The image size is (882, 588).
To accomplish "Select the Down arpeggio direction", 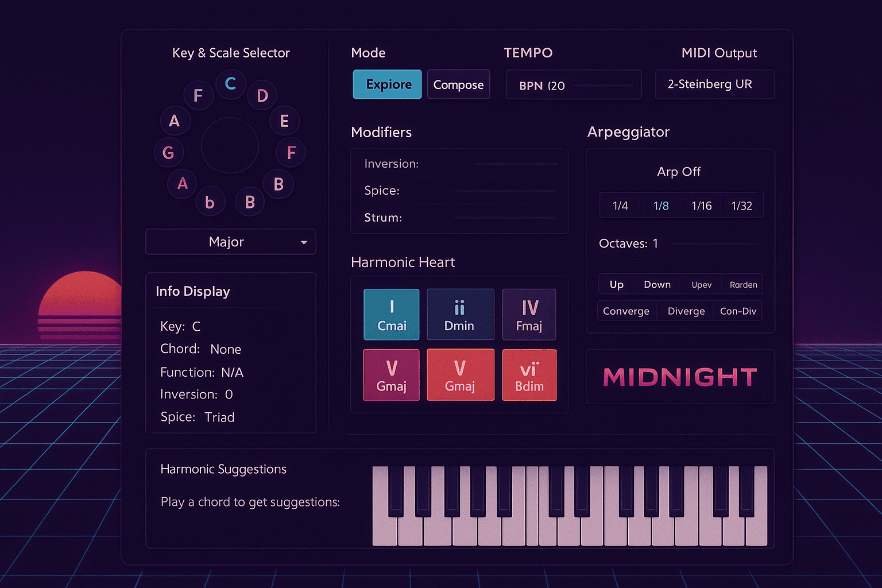I will point(657,285).
